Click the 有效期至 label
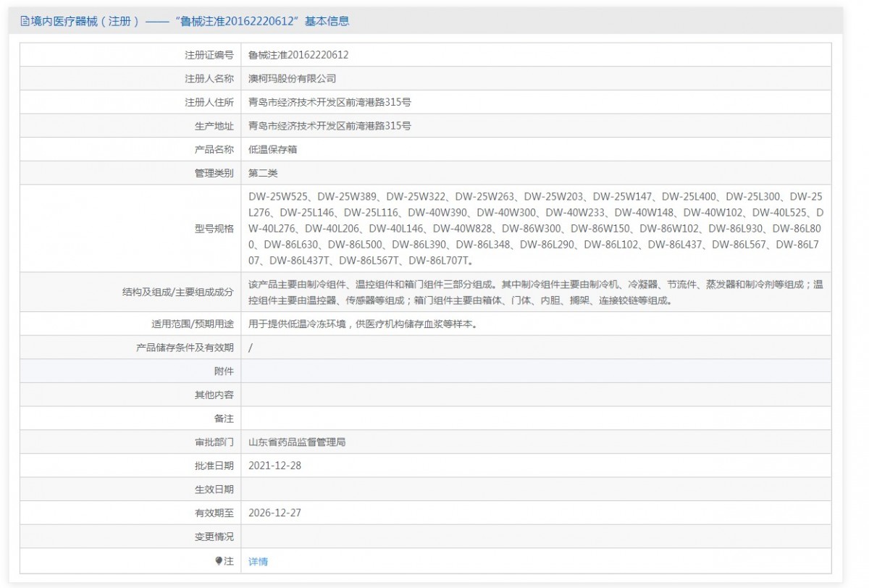Image resolution: width=869 pixels, height=588 pixels. (x=214, y=513)
